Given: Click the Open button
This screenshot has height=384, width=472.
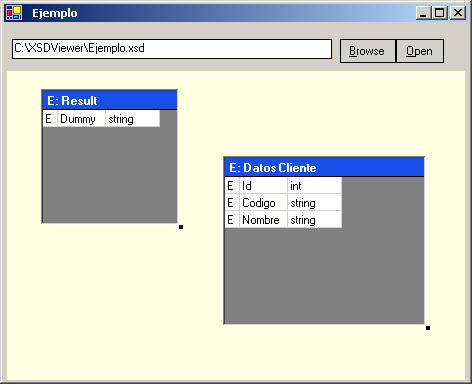Looking at the screenshot, I should [x=420, y=51].
